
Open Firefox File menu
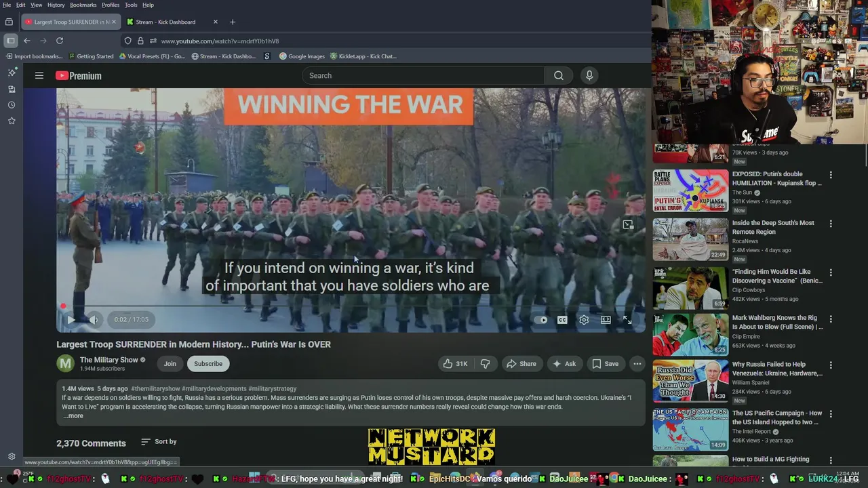tap(7, 5)
